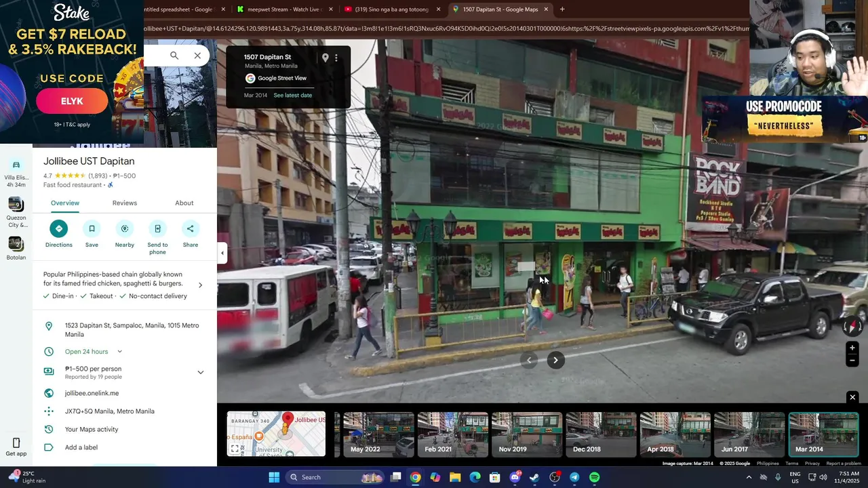This screenshot has width=868, height=488.
Task: Open the Terms link in footer
Action: pos(792,464)
